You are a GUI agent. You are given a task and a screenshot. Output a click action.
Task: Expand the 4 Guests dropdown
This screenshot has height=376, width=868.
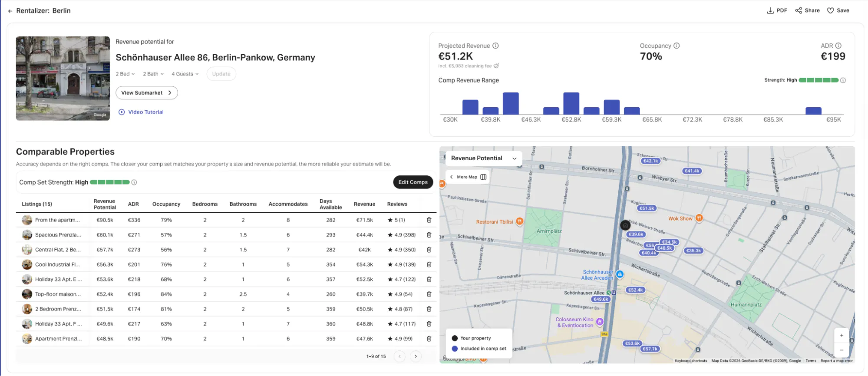coord(185,74)
